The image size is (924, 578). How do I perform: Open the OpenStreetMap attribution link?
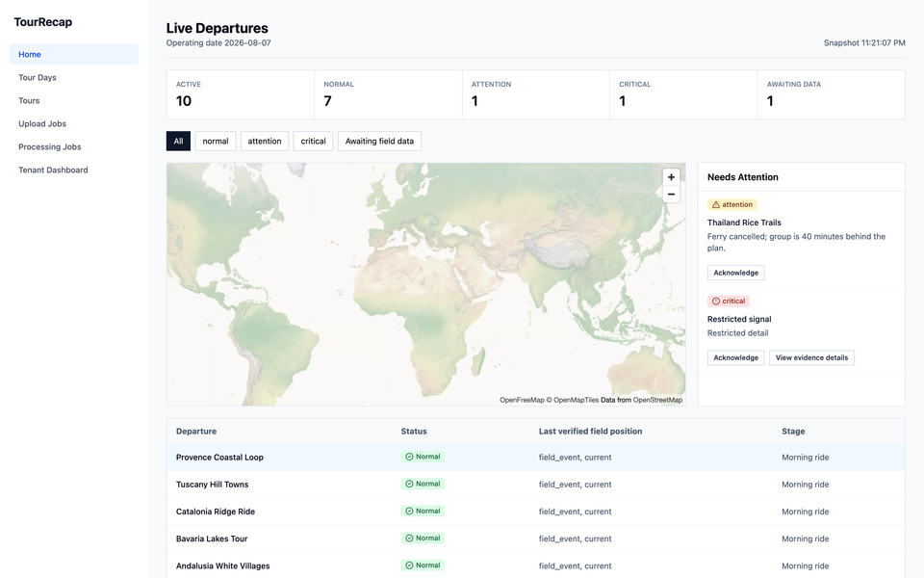point(657,400)
